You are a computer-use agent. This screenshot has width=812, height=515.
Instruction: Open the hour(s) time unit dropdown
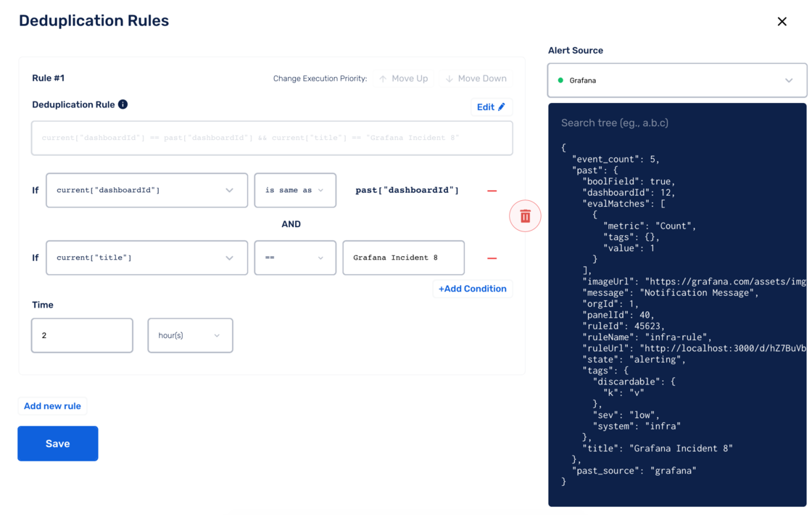point(190,336)
